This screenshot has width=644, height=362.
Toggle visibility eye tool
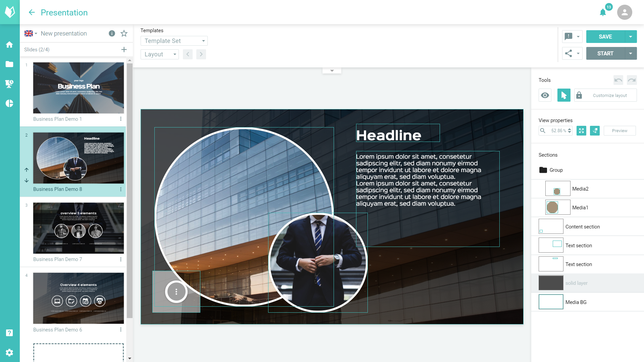545,95
